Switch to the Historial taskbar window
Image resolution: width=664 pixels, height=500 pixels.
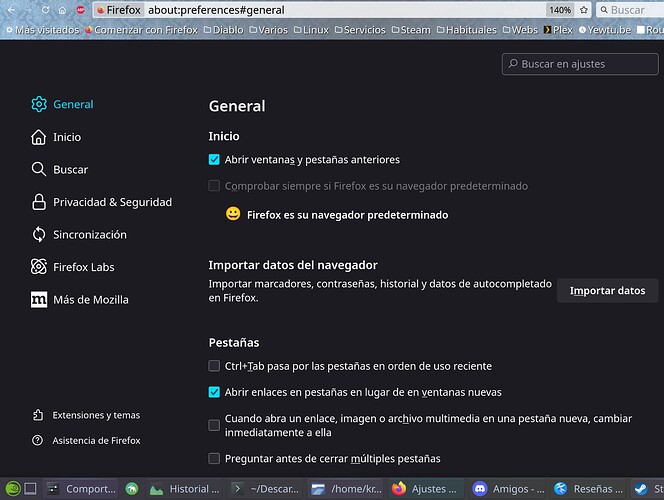(x=184, y=489)
